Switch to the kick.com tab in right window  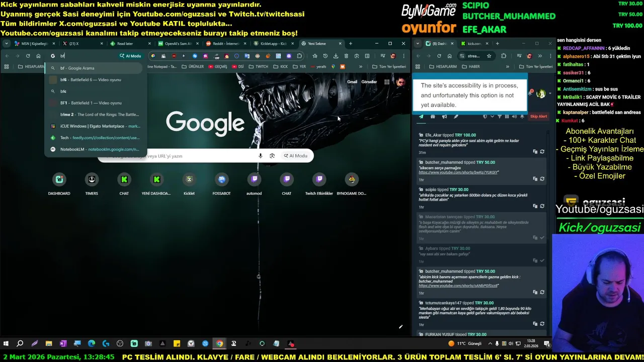tap(473, 44)
